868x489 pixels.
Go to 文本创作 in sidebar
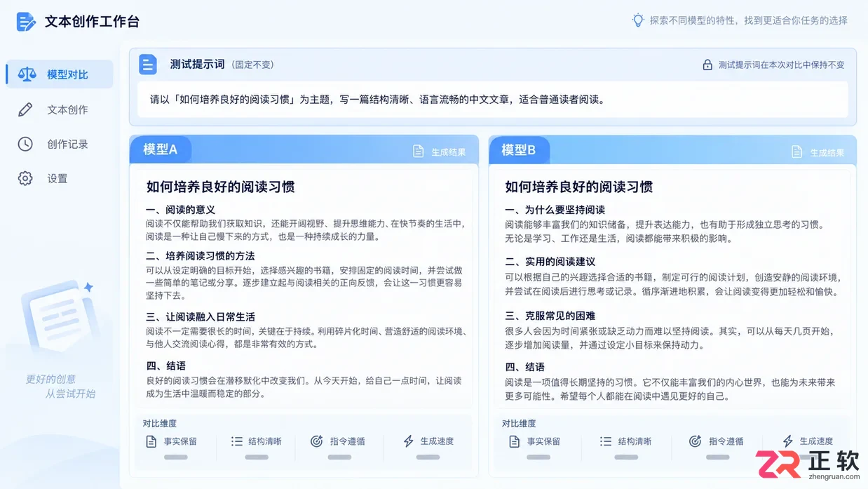point(60,109)
